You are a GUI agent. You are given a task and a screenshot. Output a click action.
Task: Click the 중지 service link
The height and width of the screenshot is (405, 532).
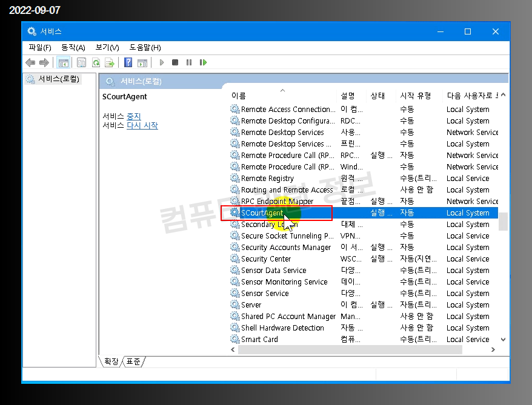pyautogui.click(x=134, y=116)
